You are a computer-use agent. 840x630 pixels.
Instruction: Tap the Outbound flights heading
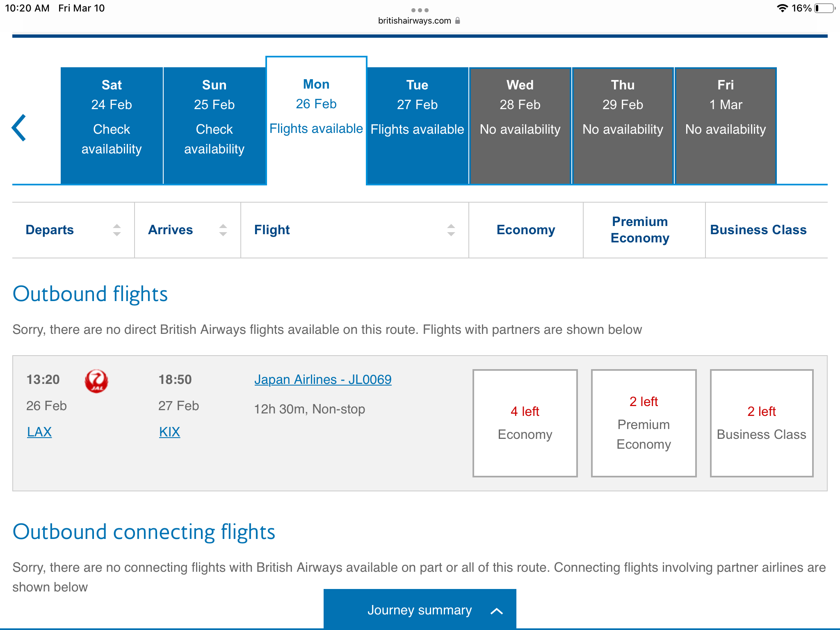coord(90,294)
